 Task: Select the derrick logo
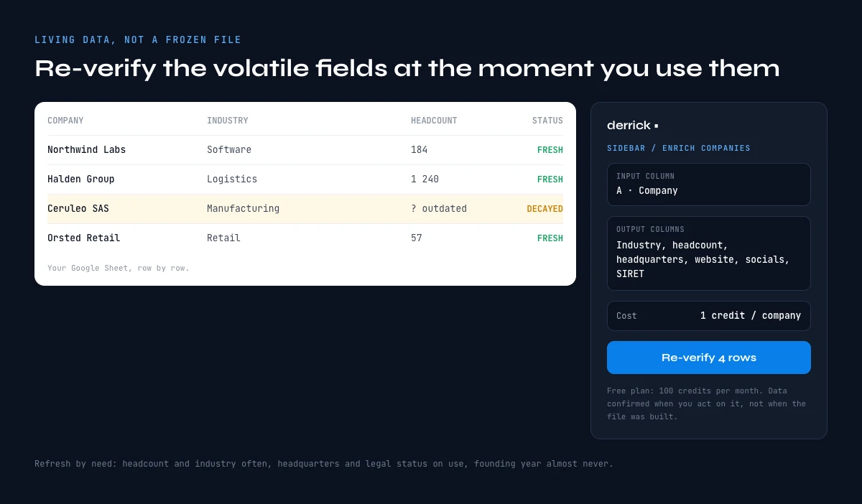(x=632, y=126)
